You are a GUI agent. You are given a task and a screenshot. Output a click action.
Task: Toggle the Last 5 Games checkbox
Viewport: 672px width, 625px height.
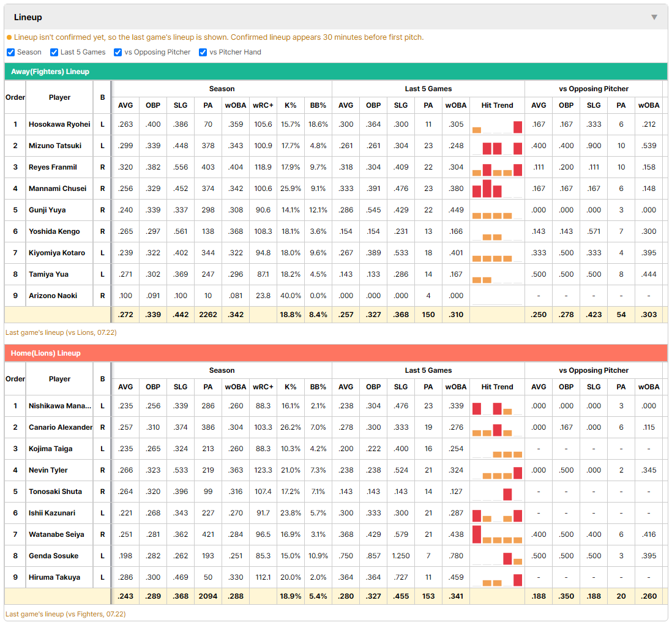click(x=54, y=52)
